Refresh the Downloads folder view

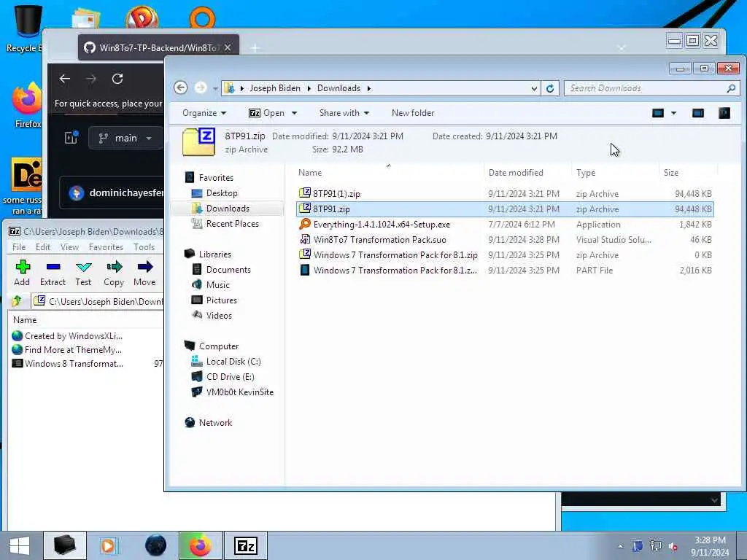pos(550,88)
